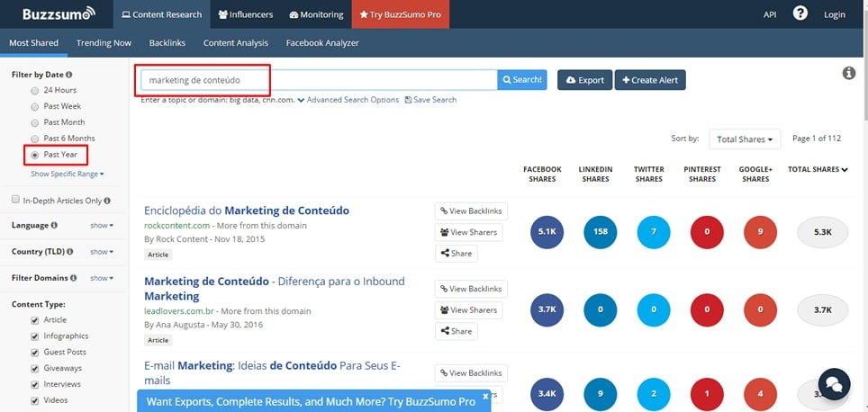Uncheck the Infographics content type
Viewport: 868px width, 412px height.
click(x=35, y=336)
